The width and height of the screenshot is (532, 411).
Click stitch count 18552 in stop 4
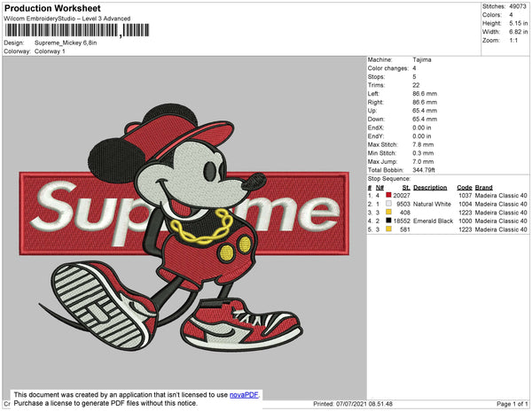coord(402,221)
